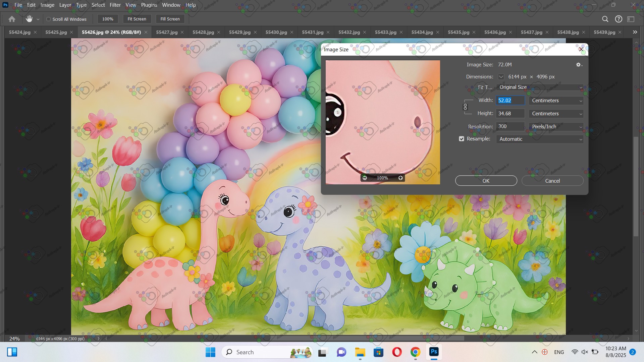This screenshot has width=644, height=362.
Task: Open the Photoshop search icon
Action: (x=605, y=19)
